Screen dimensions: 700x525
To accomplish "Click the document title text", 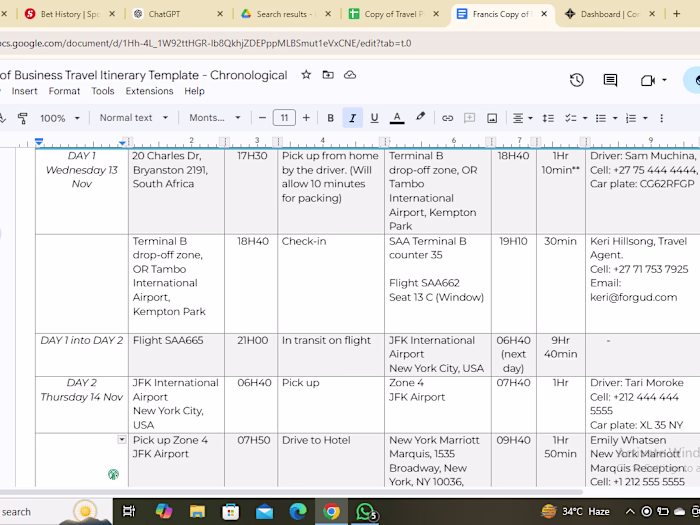I will 143,75.
